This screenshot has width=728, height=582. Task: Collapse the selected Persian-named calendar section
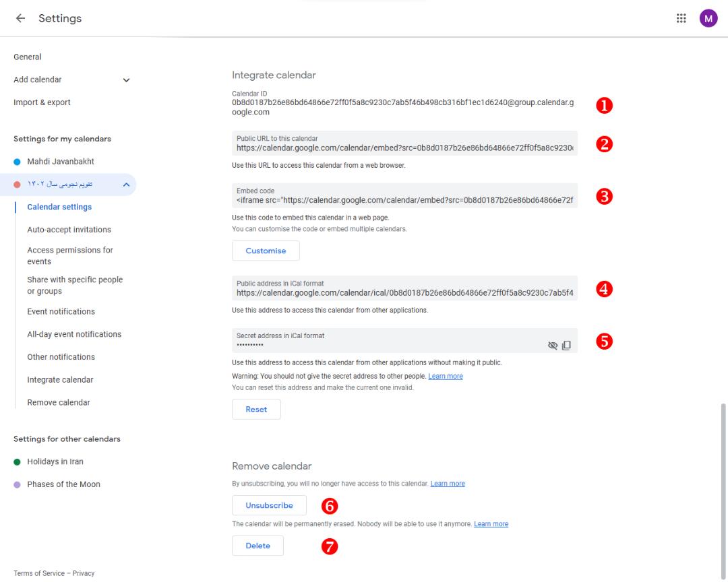tap(126, 185)
